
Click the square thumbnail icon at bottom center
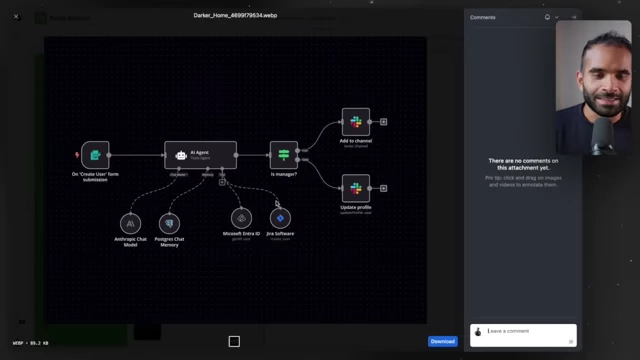click(234, 341)
